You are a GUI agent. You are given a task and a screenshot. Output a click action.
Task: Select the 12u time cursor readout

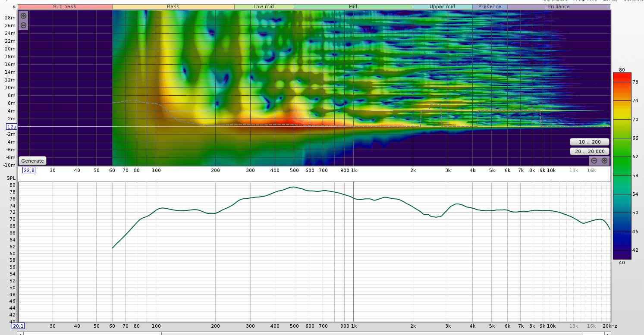11,127
